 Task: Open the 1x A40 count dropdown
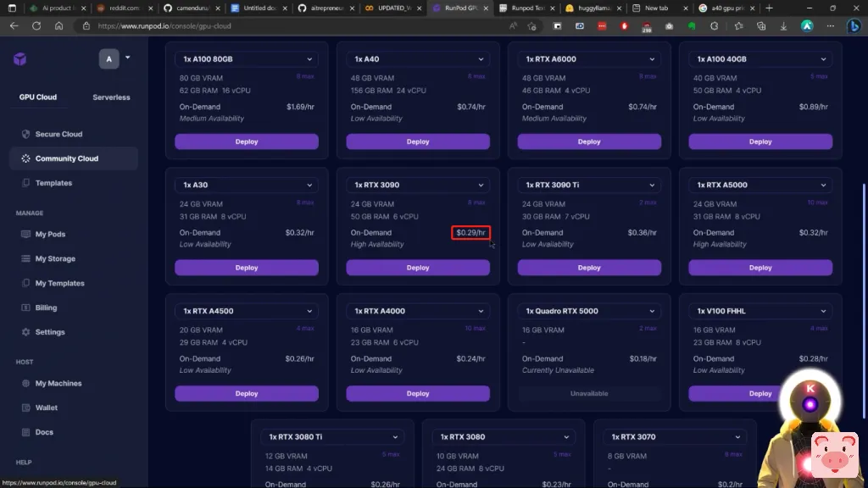[418, 59]
